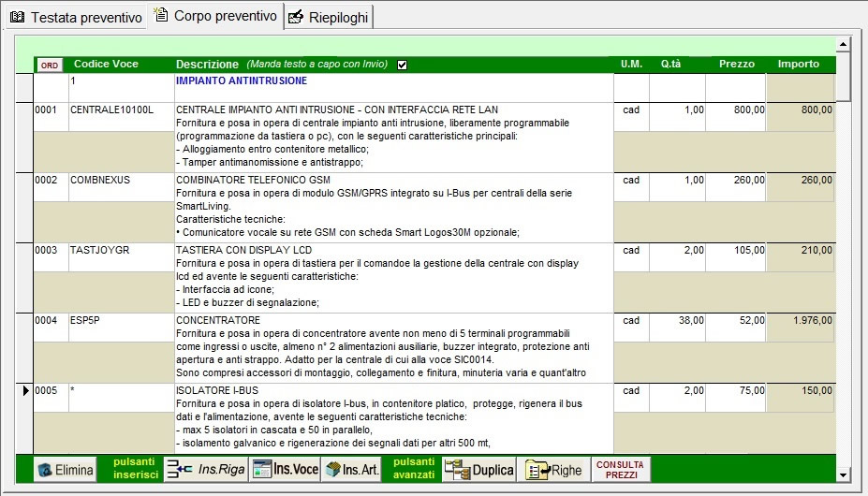The width and height of the screenshot is (868, 496).
Task: Click order number 0001
Action: tap(51, 117)
